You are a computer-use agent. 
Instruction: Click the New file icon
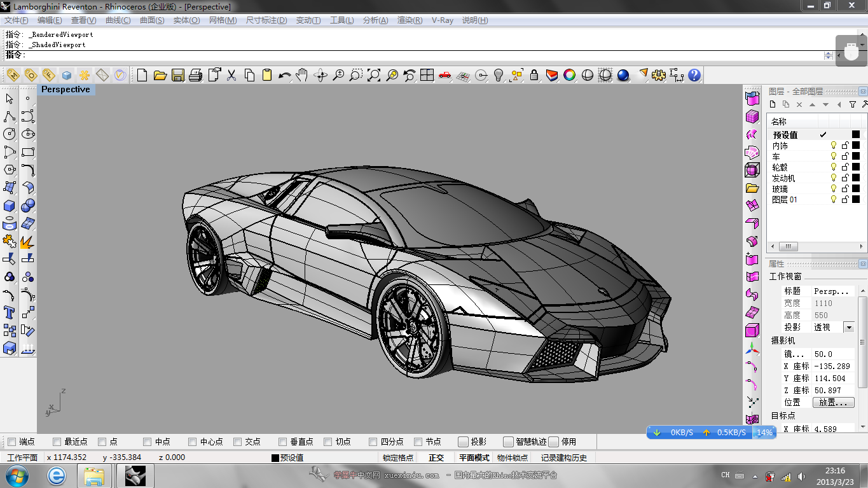click(142, 75)
